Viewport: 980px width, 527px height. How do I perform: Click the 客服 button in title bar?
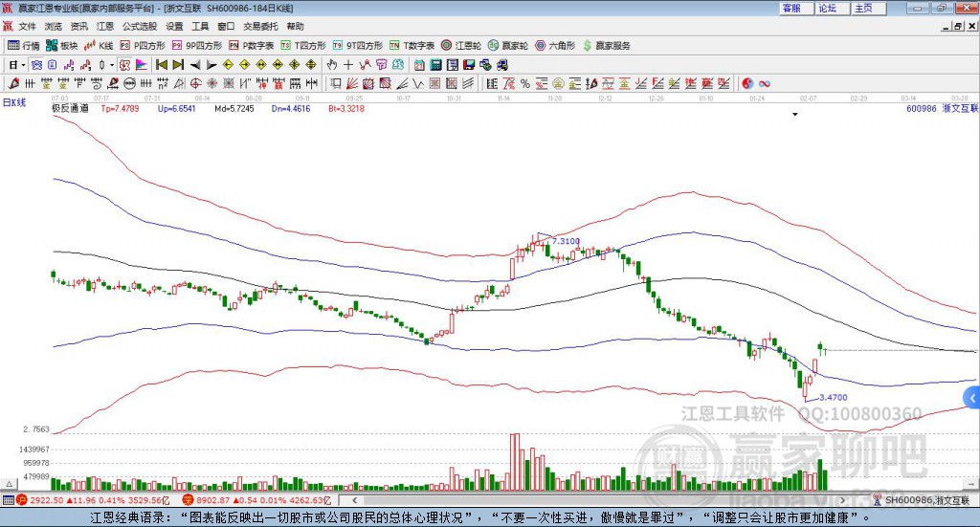[x=796, y=8]
